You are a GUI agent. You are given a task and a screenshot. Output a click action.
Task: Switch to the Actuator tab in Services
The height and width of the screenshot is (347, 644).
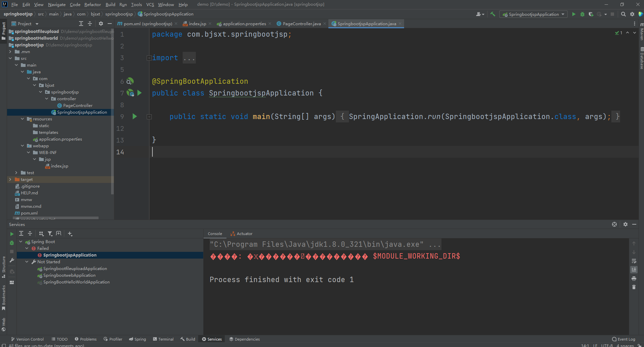(241, 234)
